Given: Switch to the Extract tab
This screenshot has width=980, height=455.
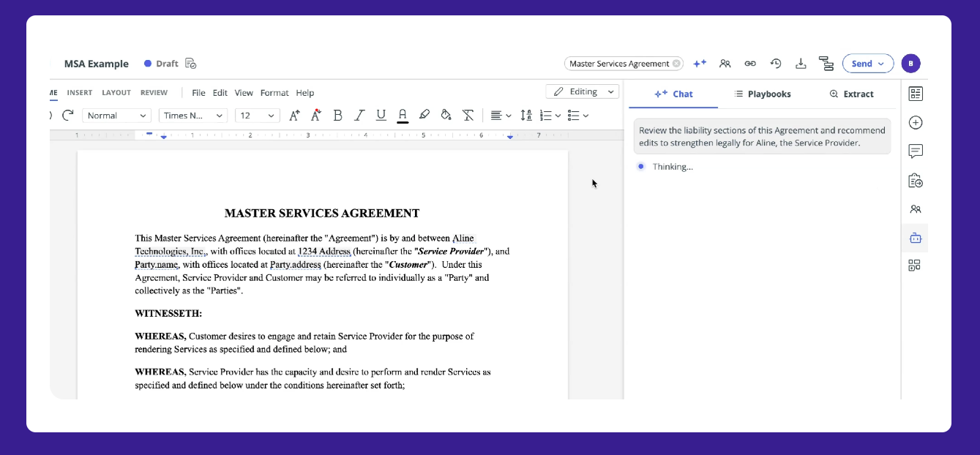Looking at the screenshot, I should [851, 94].
